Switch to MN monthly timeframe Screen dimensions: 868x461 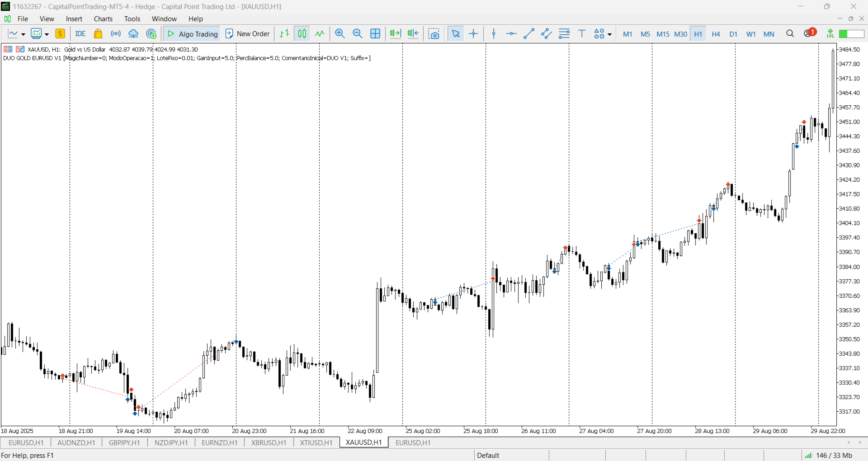pyautogui.click(x=769, y=34)
